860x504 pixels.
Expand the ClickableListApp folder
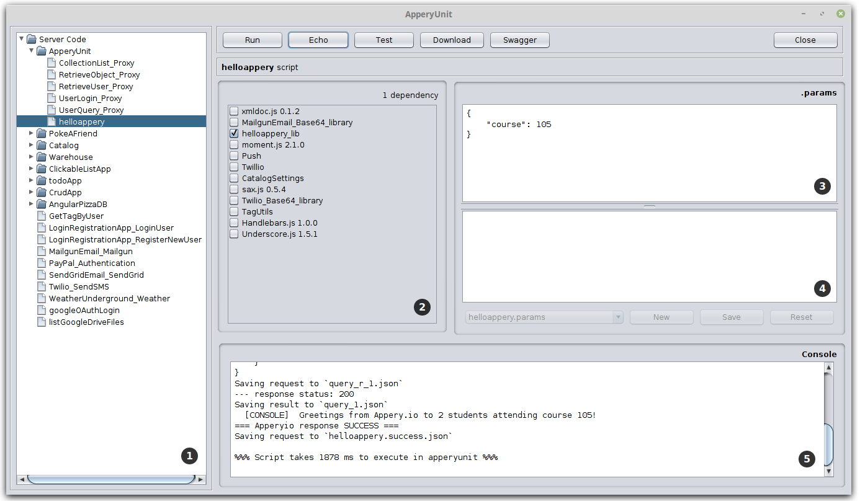point(32,169)
